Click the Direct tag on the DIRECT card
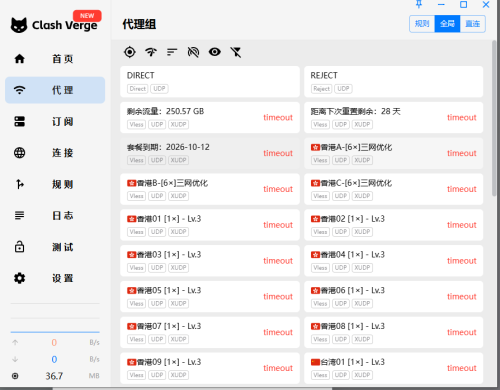500x390 pixels. click(137, 89)
